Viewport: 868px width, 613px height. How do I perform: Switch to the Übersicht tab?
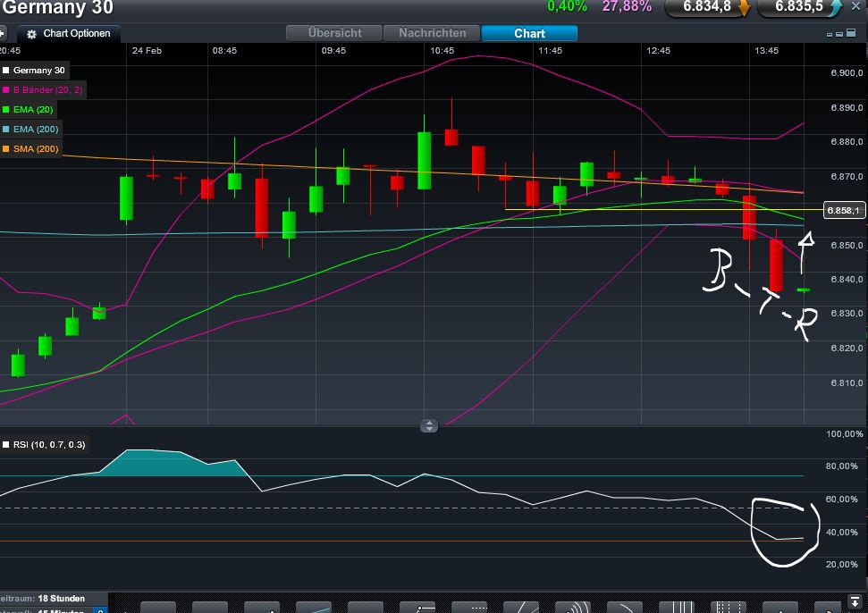[x=333, y=33]
